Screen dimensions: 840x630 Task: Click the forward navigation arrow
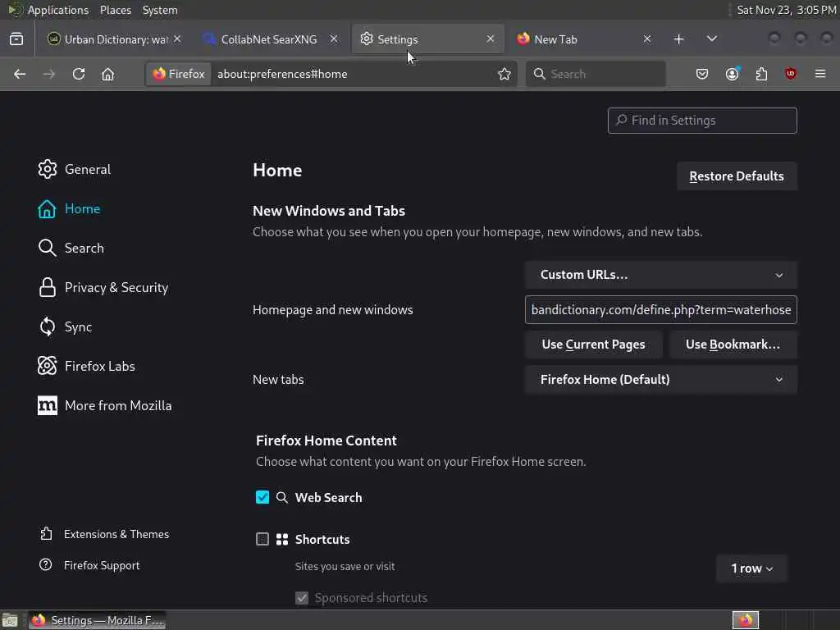48,74
